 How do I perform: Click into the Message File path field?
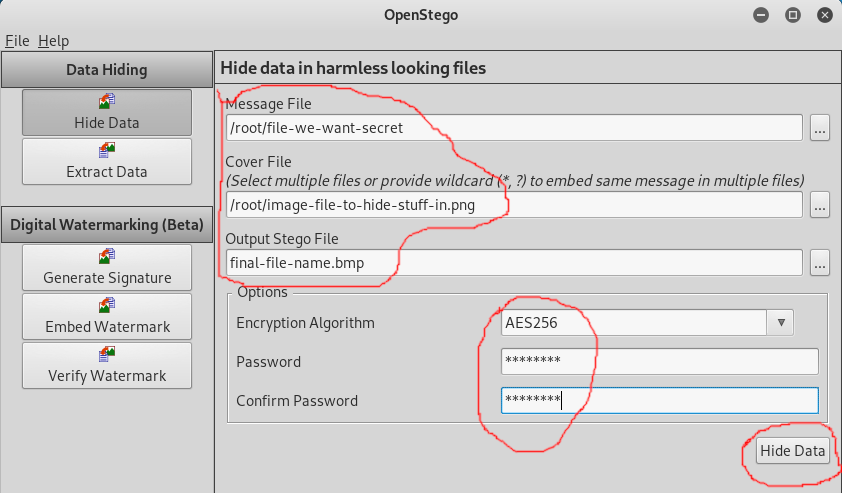514,128
